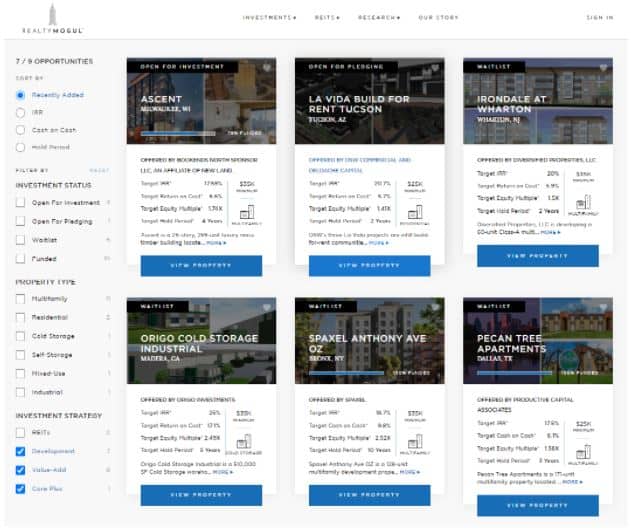The width and height of the screenshot is (631, 530).
Task: Check Residential property type filter
Action: click(21, 317)
